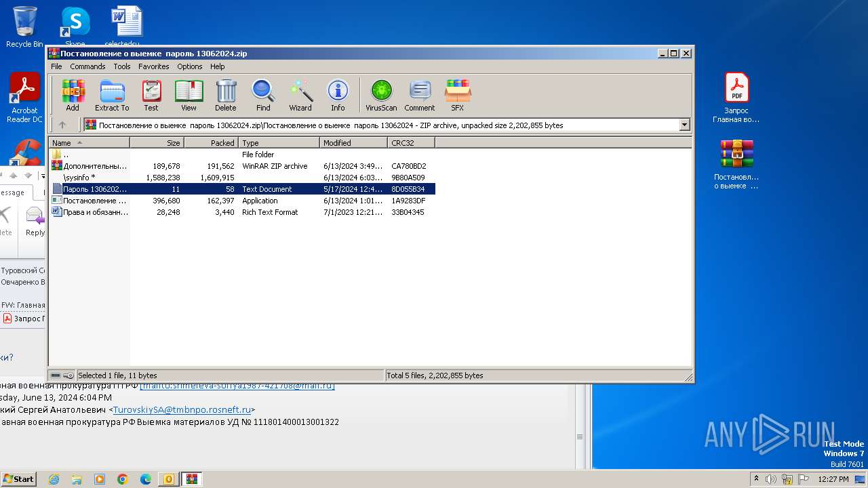Viewport: 868px width, 488px height.
Task: Sort by the Modified column header
Action: (353, 143)
